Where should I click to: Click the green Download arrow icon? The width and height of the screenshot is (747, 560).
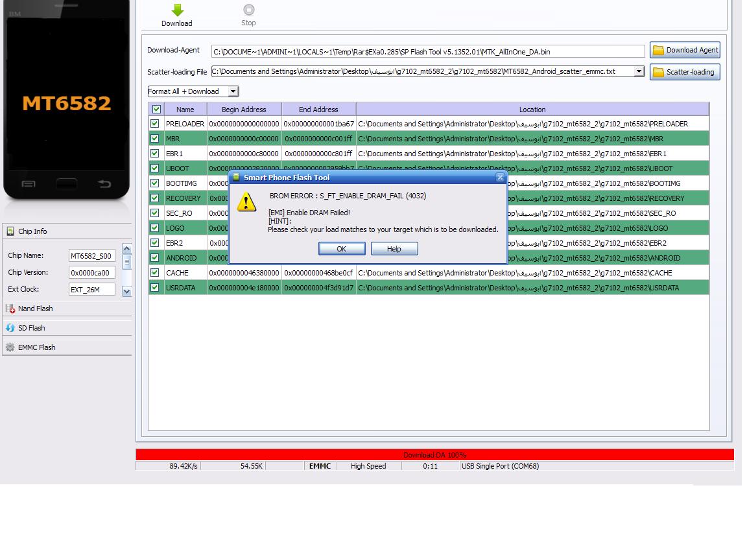(x=177, y=10)
